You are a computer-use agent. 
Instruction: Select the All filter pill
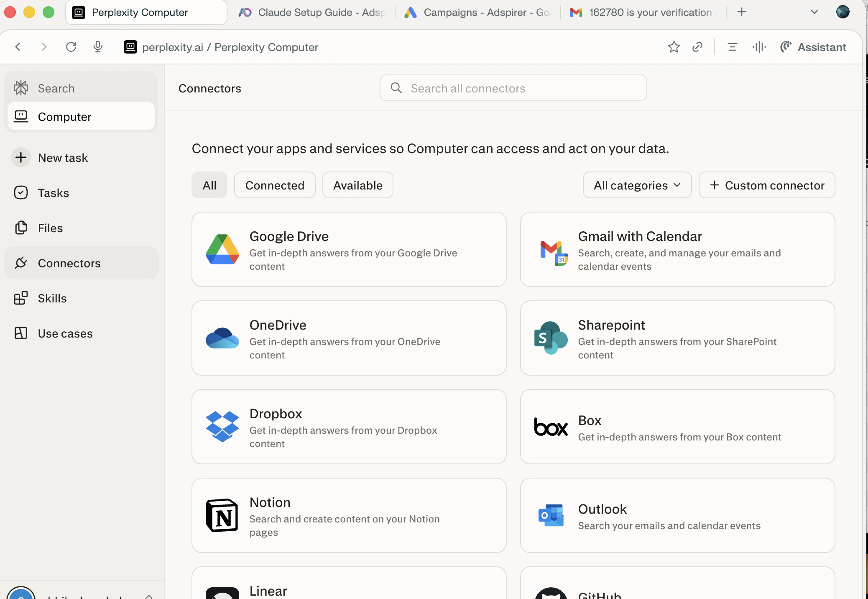pos(209,185)
